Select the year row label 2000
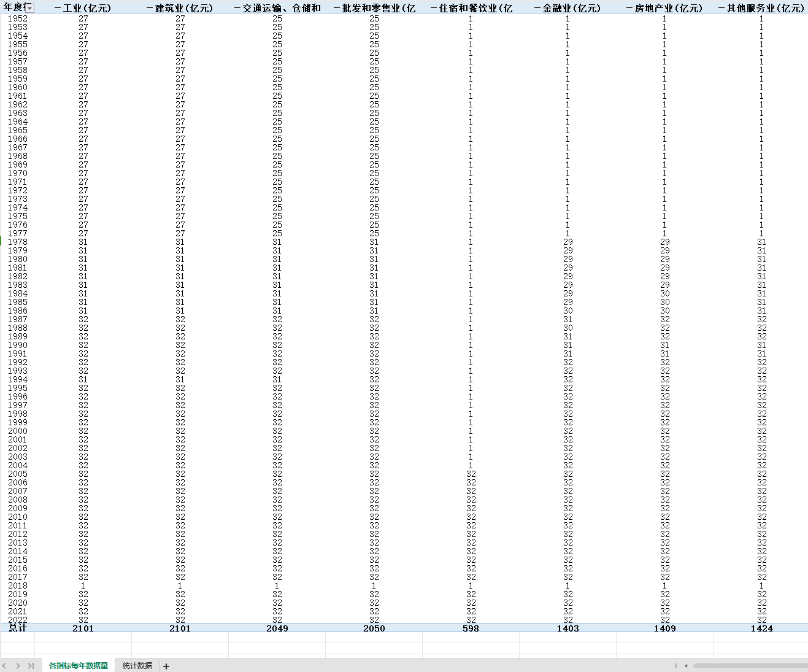 [x=18, y=431]
